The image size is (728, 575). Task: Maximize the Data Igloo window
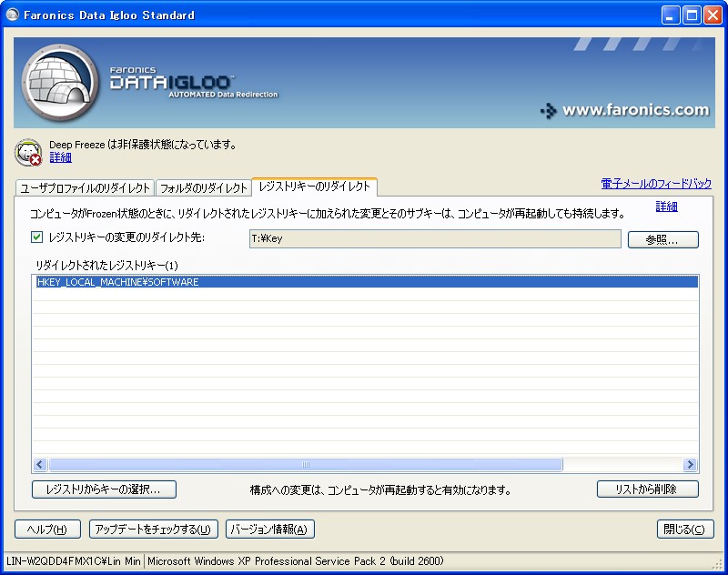click(x=692, y=15)
